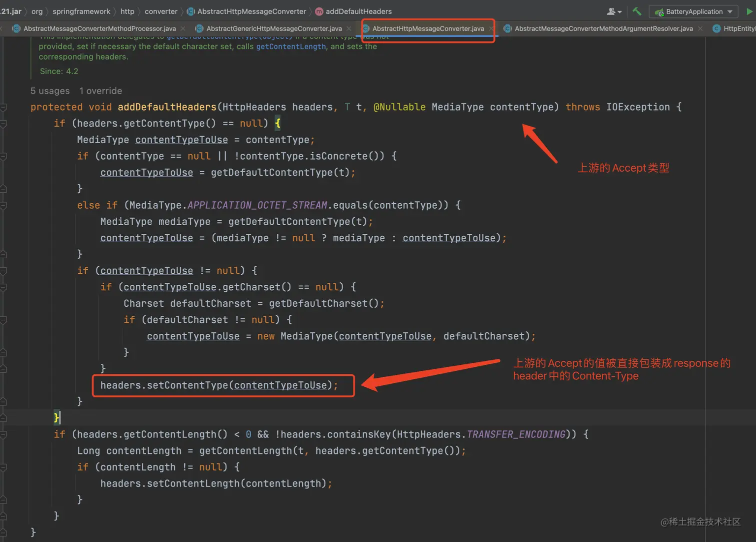This screenshot has width=756, height=542.
Task: Switch to the AbstractGenericHttpMessageConverter.java tab
Action: tap(274, 29)
